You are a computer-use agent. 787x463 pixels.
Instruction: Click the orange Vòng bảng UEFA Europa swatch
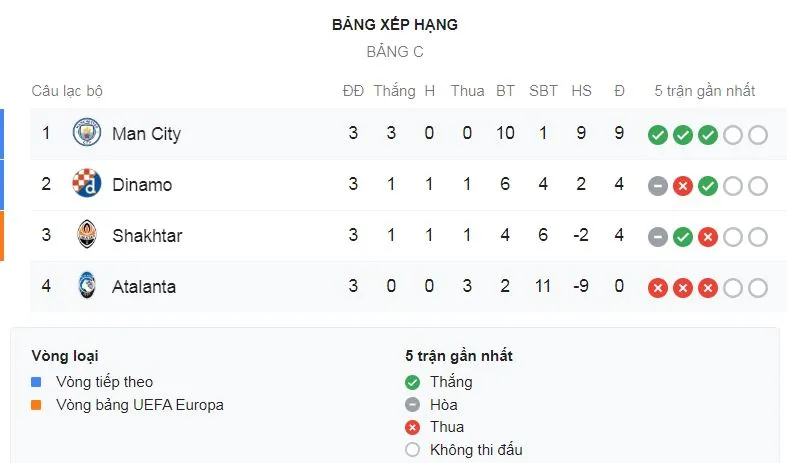tap(37, 405)
